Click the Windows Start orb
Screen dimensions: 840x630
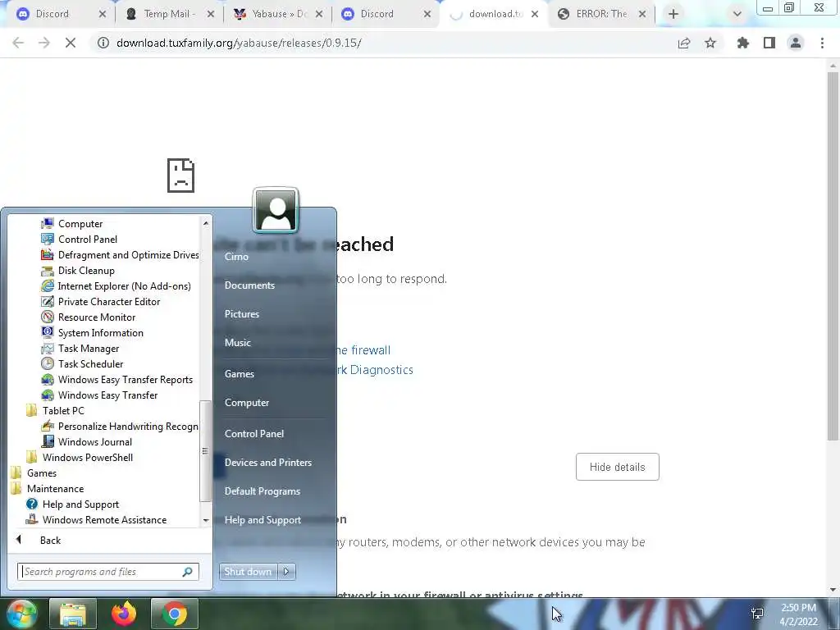click(22, 614)
